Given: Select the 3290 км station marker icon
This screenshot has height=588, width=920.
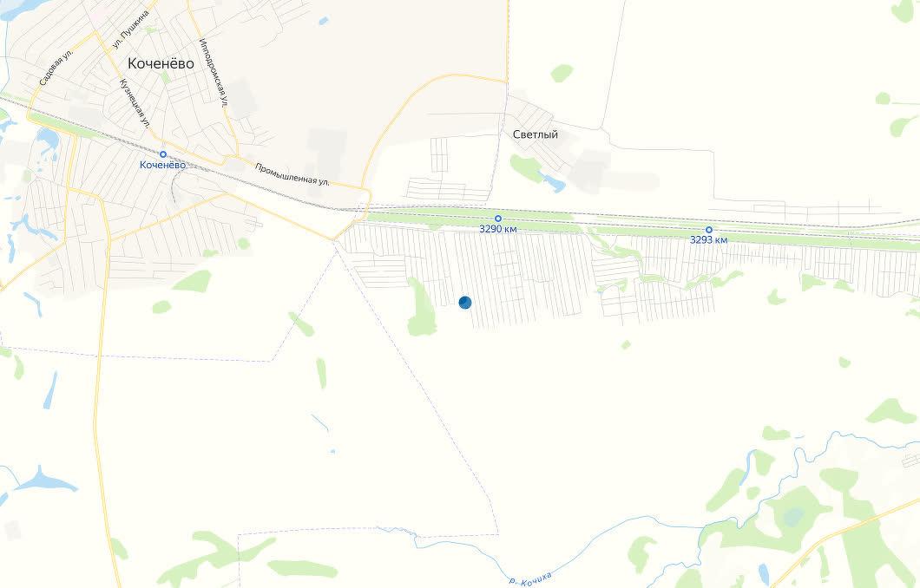Looking at the screenshot, I should (x=498, y=219).
